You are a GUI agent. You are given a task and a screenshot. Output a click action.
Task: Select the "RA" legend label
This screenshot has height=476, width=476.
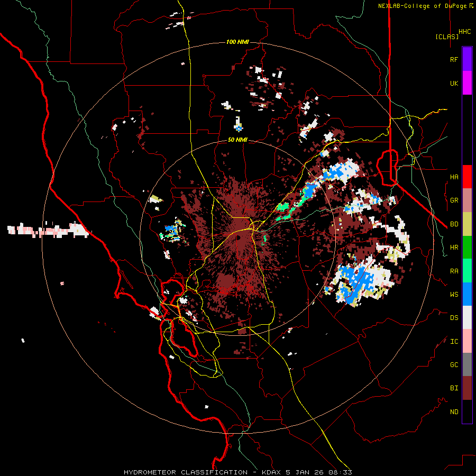click(454, 271)
